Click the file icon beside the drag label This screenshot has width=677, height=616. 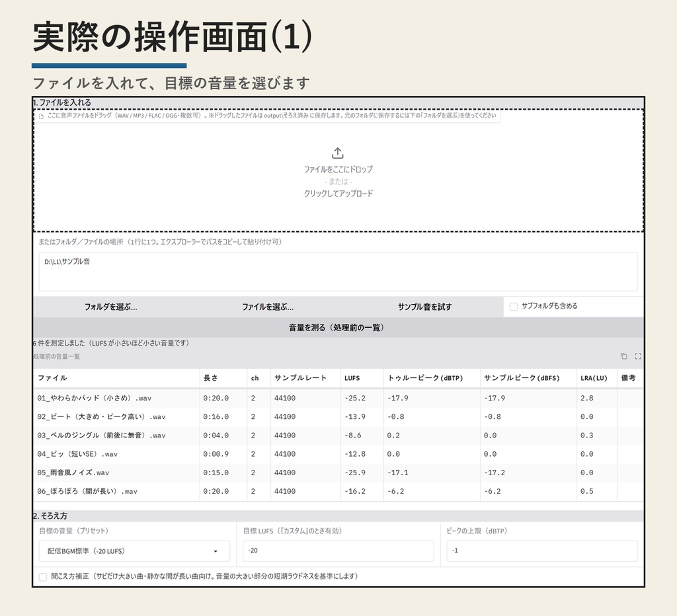click(41, 116)
